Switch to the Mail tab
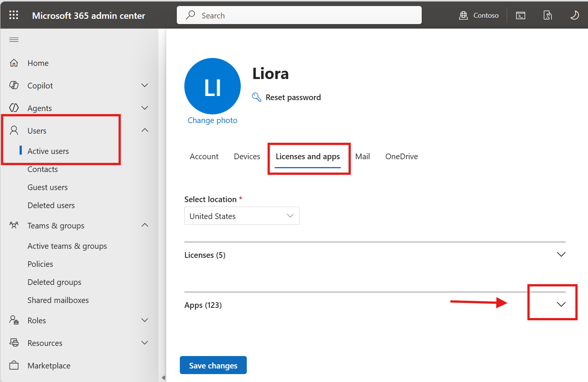Viewport: 588px width, 382px height. click(363, 157)
